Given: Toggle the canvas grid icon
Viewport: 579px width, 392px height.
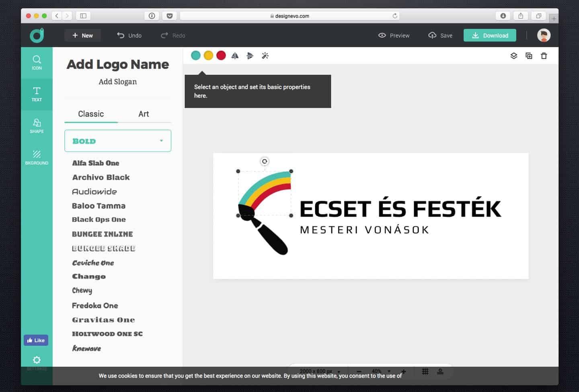Looking at the screenshot, I should pos(425,371).
